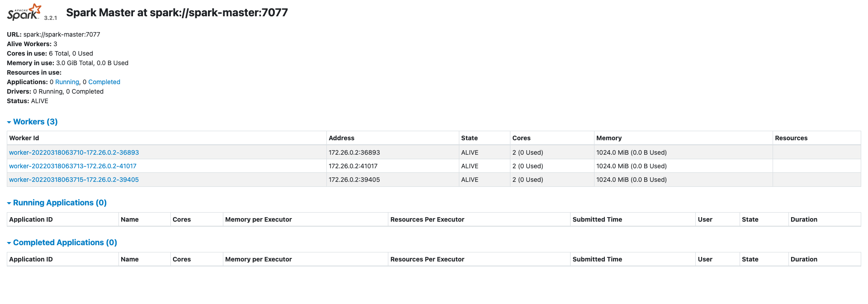The width and height of the screenshot is (868, 304).
Task: Collapse the Workers (3) section
Action: (x=32, y=122)
